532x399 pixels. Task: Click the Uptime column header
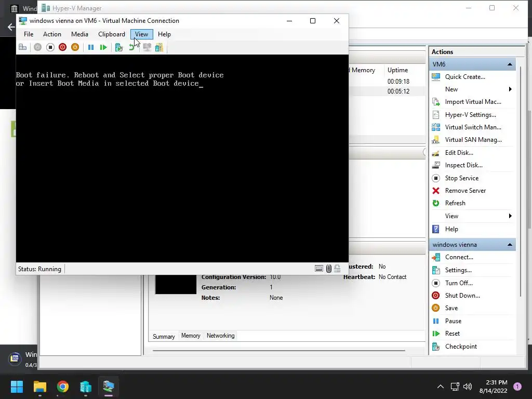(x=397, y=70)
